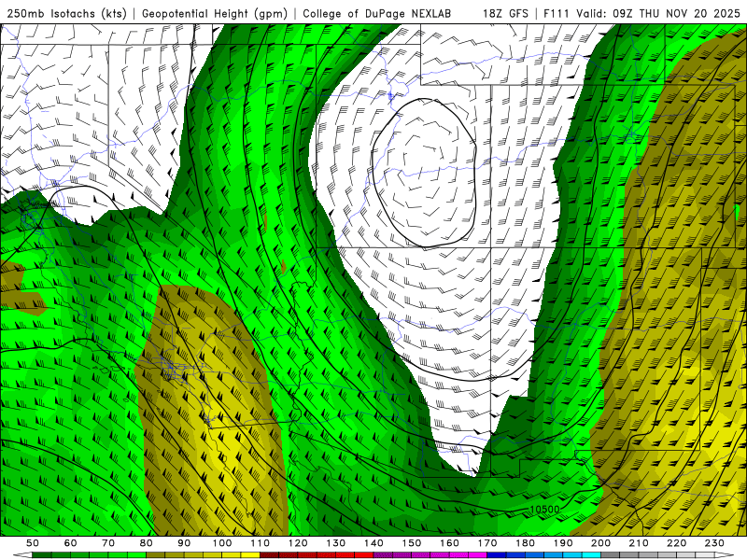The height and width of the screenshot is (560, 747).
Task: Click the 120 knot legend value
Action: pos(298,543)
